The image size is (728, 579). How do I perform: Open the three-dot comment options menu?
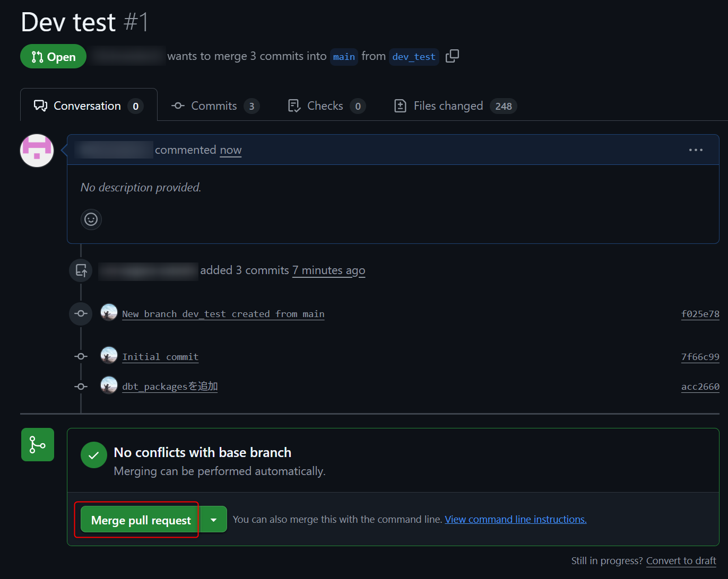(696, 150)
